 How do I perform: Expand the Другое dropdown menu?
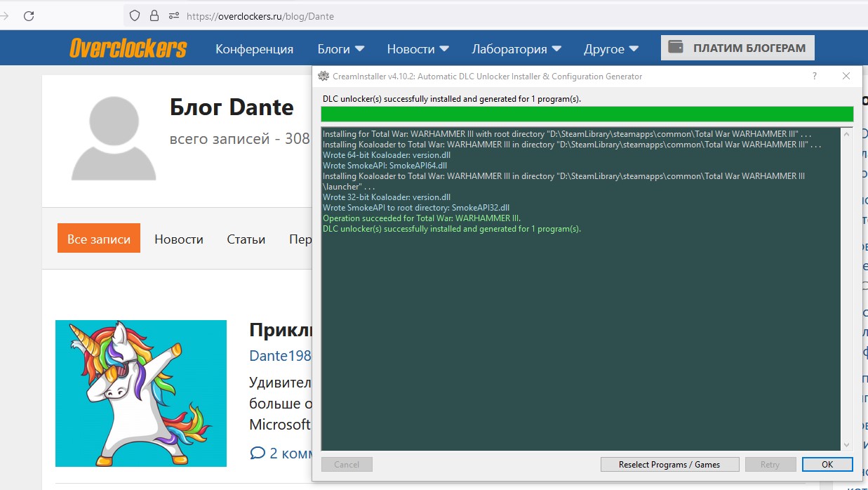pos(610,49)
